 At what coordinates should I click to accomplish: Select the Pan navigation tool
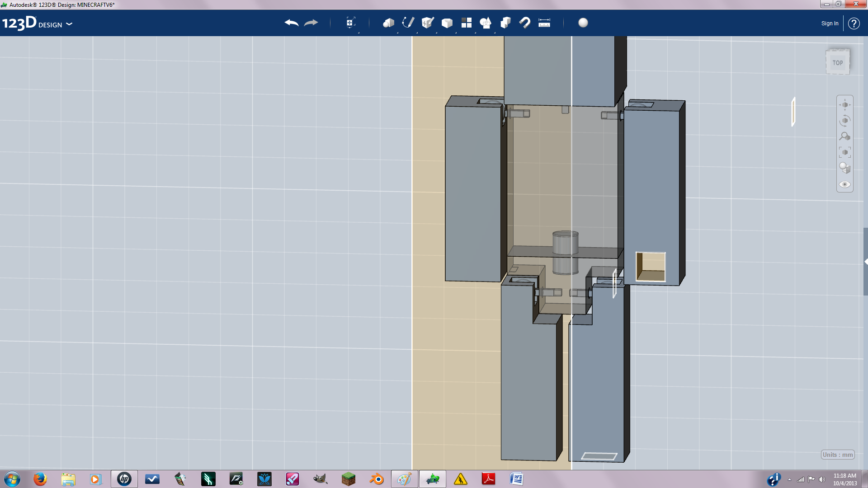point(845,105)
